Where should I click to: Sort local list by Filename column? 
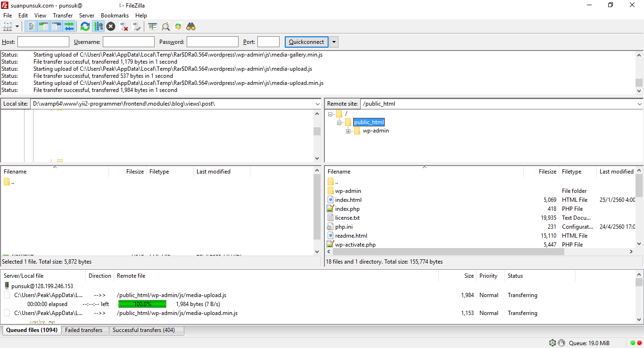click(55, 172)
